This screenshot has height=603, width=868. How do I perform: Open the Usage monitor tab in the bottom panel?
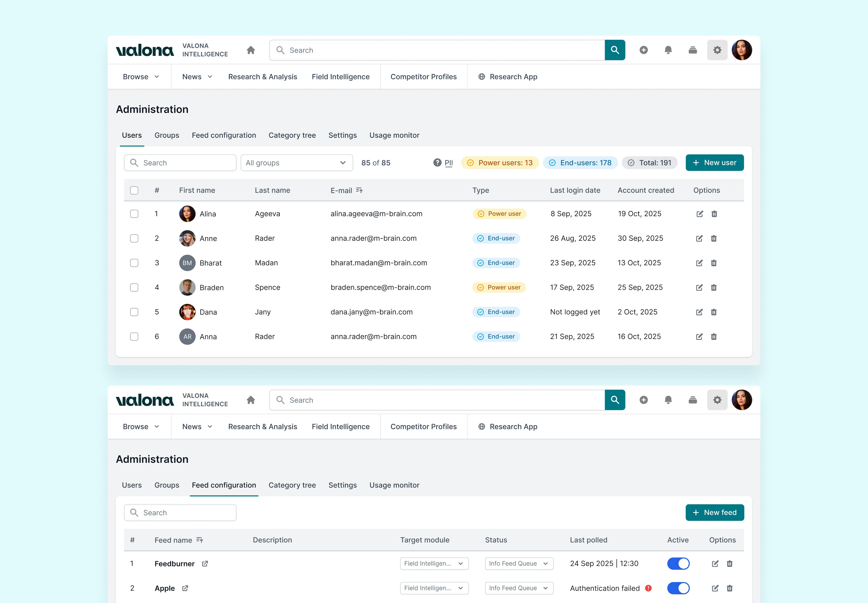[394, 485]
